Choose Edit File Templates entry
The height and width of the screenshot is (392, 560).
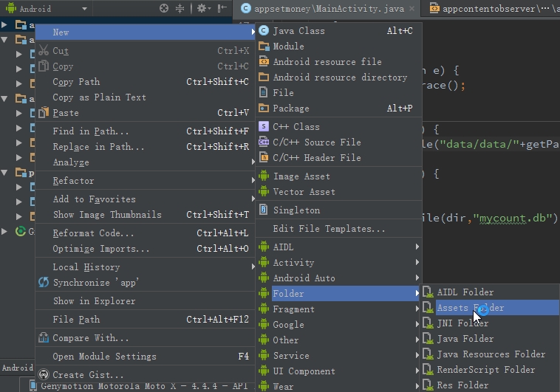point(338,229)
